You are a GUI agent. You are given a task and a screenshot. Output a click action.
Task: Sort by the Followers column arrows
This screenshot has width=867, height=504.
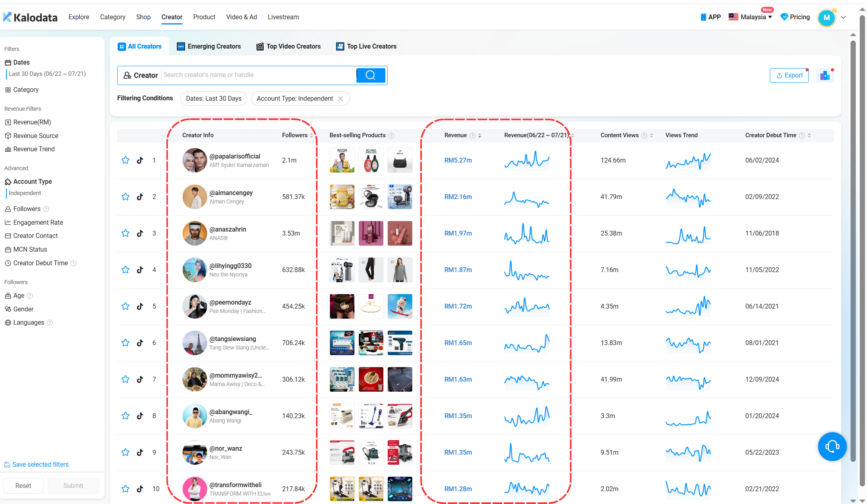click(x=311, y=136)
